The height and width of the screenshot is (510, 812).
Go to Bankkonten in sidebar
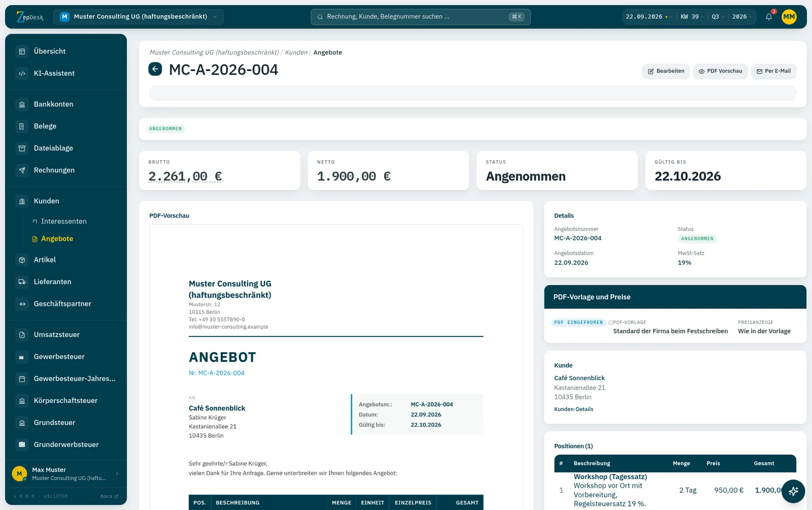(53, 105)
